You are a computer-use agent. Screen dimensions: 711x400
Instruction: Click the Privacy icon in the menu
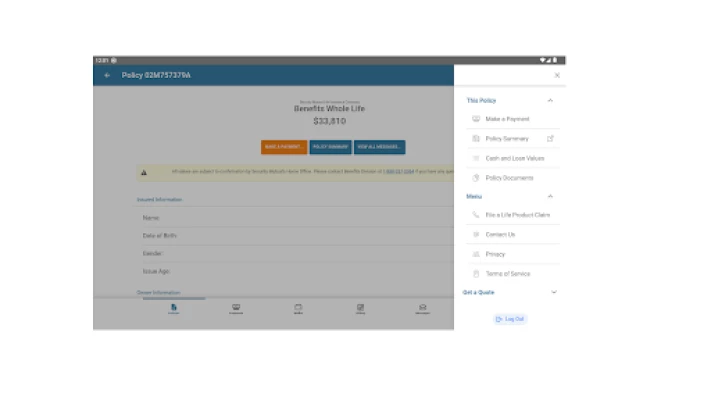(x=476, y=254)
